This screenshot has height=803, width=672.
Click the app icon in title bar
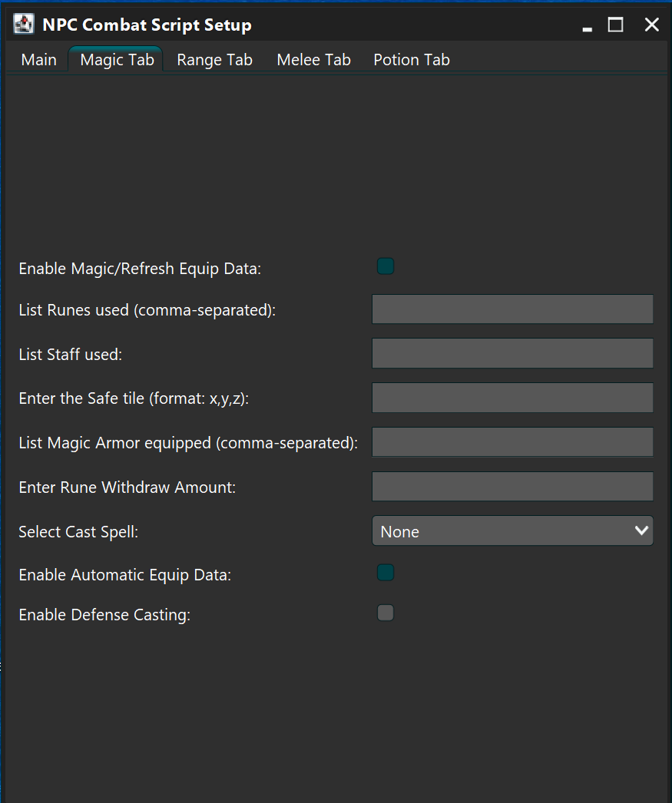point(24,24)
